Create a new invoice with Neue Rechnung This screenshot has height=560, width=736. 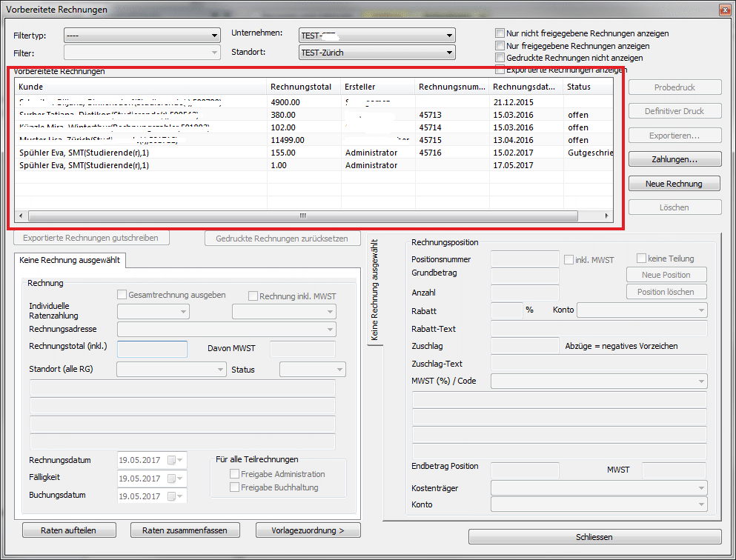(674, 183)
